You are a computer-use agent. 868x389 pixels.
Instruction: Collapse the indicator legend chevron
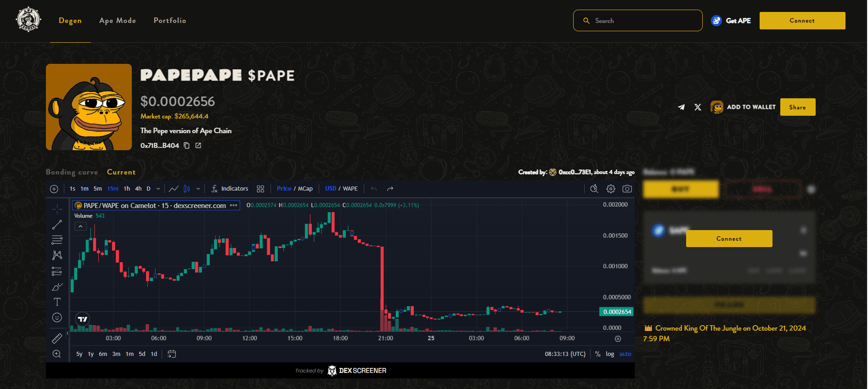click(x=80, y=226)
